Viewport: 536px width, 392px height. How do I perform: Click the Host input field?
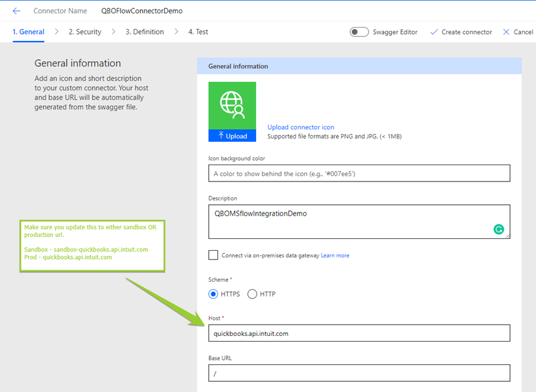[359, 333]
